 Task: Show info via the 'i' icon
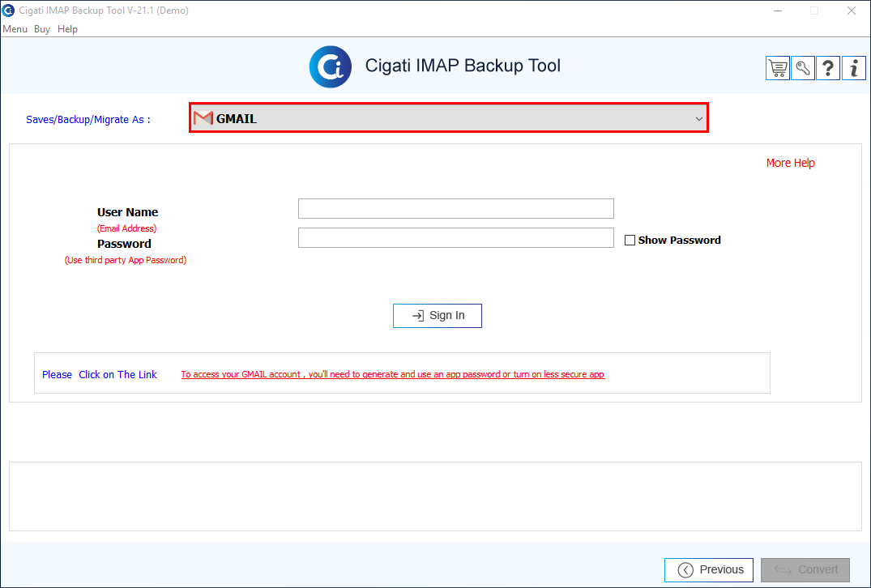[854, 68]
